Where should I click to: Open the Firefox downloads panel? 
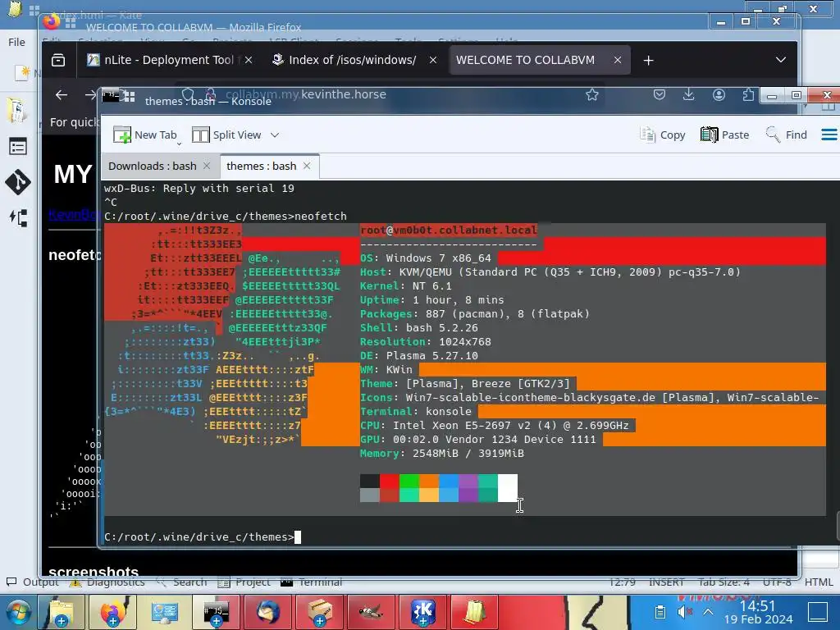689,95
